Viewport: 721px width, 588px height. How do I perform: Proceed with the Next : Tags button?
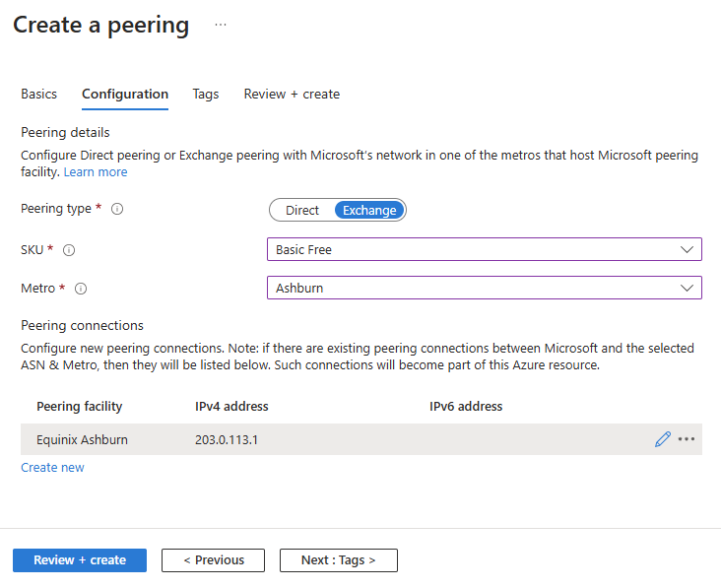click(x=339, y=560)
